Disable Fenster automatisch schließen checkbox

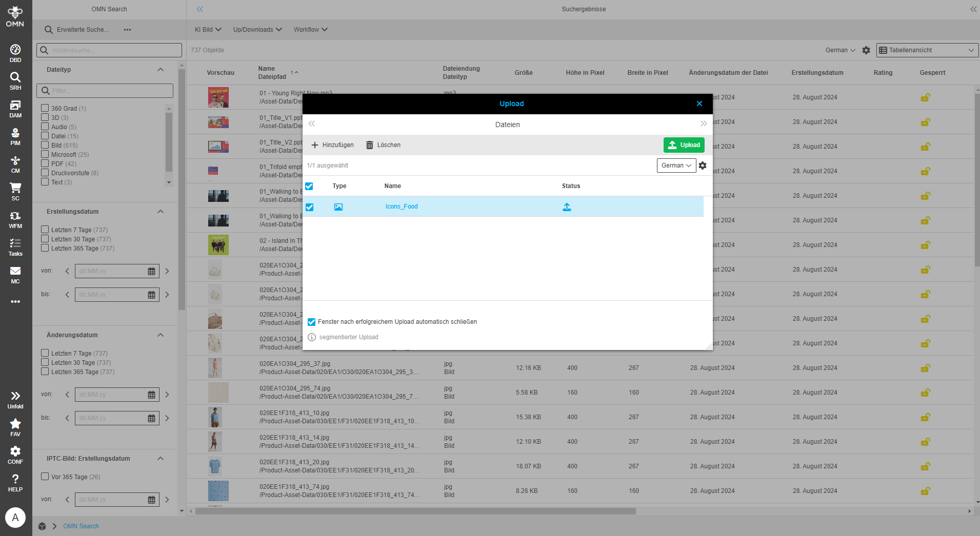click(x=312, y=322)
